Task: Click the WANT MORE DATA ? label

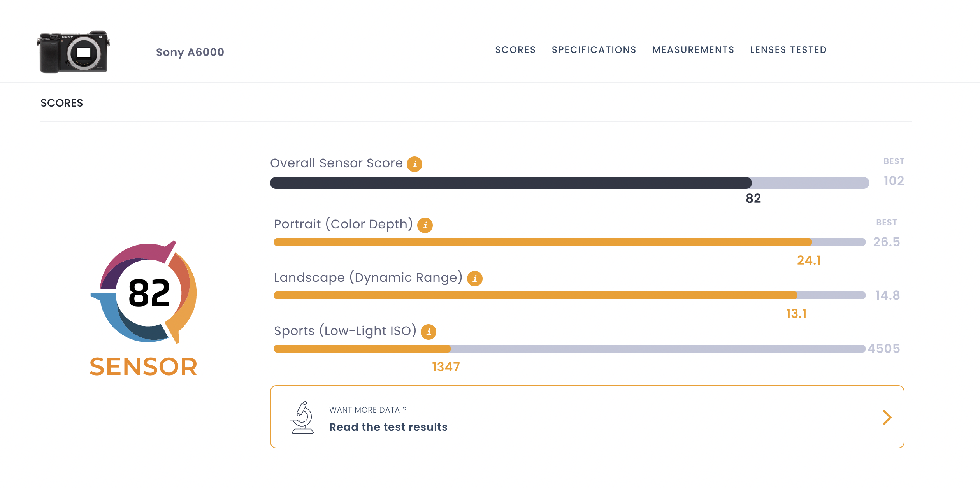Action: (x=368, y=410)
